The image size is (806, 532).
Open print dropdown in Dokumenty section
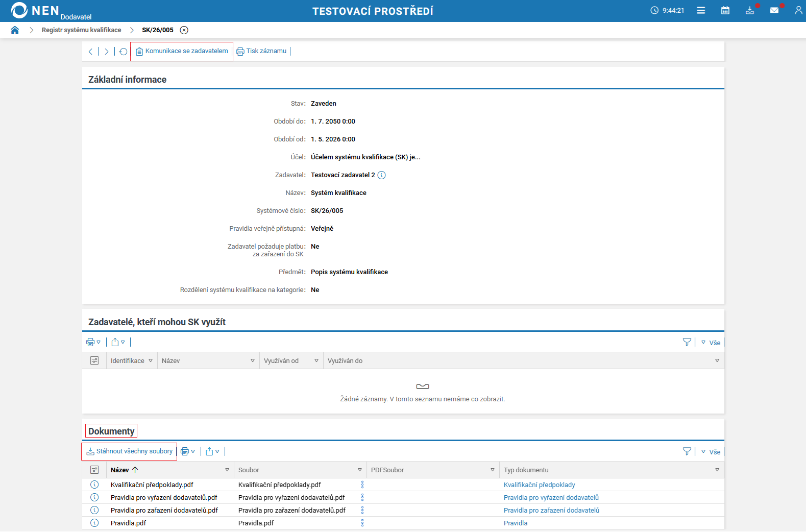[188, 451]
